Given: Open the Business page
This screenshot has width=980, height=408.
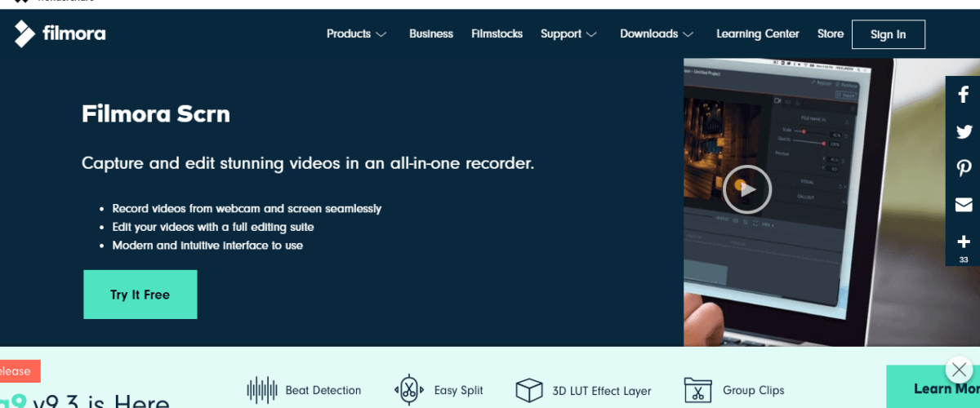Looking at the screenshot, I should point(431,34).
